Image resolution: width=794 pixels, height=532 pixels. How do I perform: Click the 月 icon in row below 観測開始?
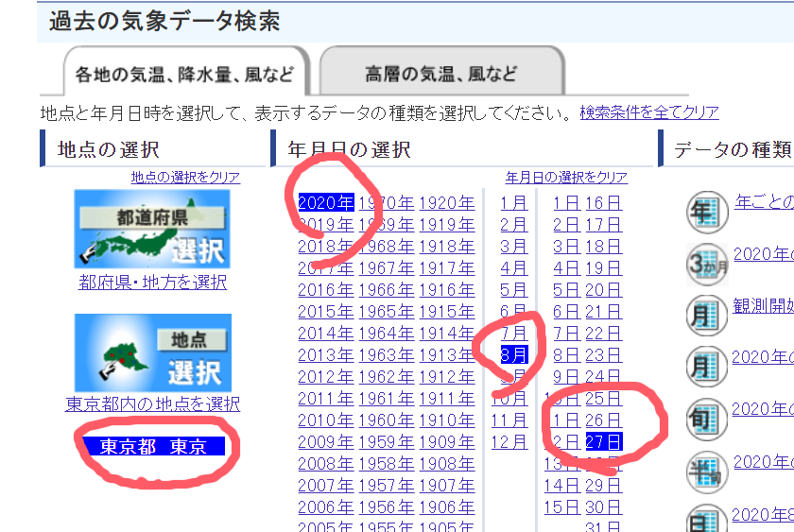pos(707,367)
